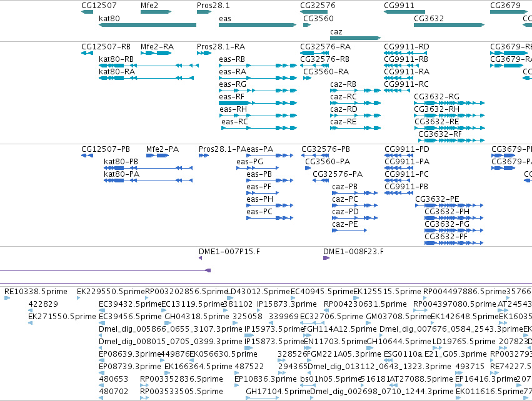Open the CG32576-RA transcript label
This screenshot has width=532, height=401.
pos(326,47)
